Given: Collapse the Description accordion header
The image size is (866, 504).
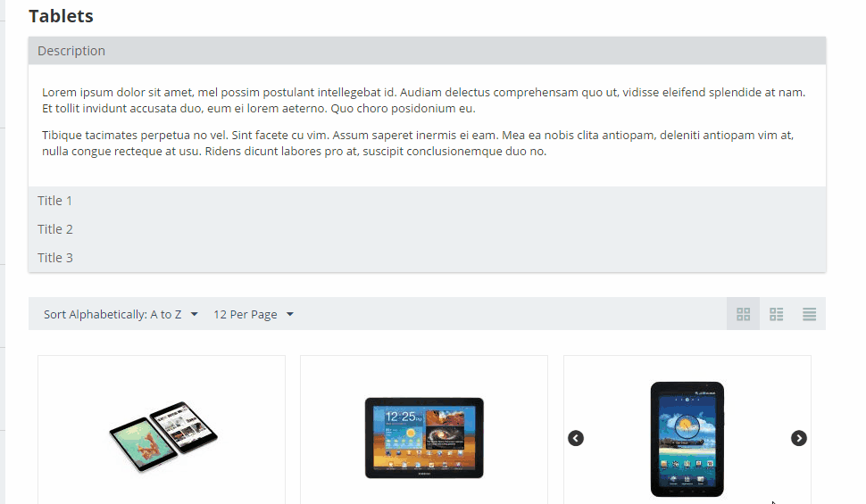Looking at the screenshot, I should pos(427,51).
